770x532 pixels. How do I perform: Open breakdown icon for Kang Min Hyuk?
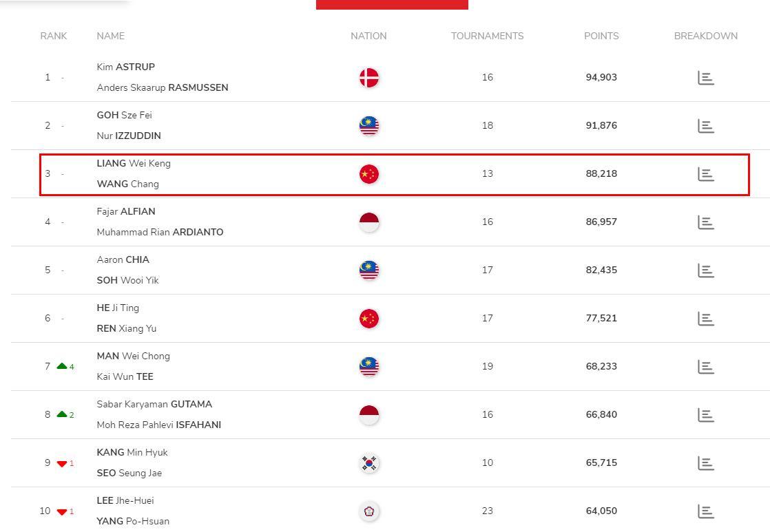tap(706, 462)
